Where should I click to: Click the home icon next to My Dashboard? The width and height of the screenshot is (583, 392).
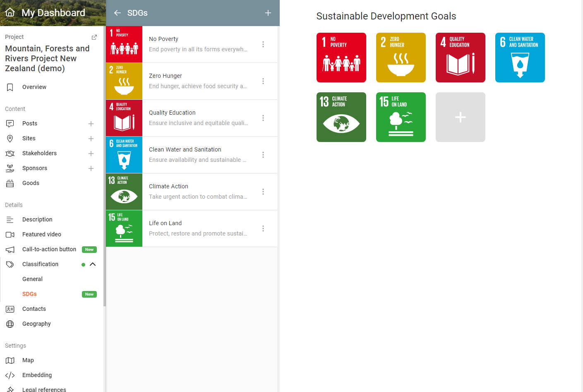point(10,12)
